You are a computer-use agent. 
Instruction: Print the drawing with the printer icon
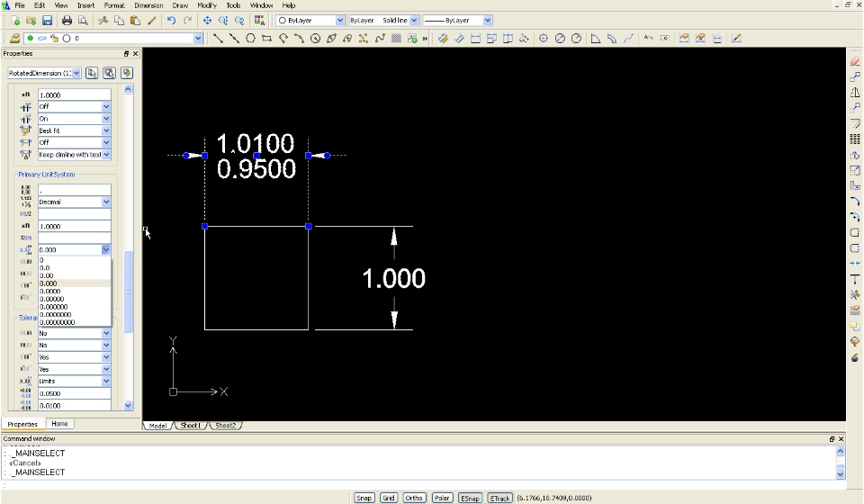(67, 21)
